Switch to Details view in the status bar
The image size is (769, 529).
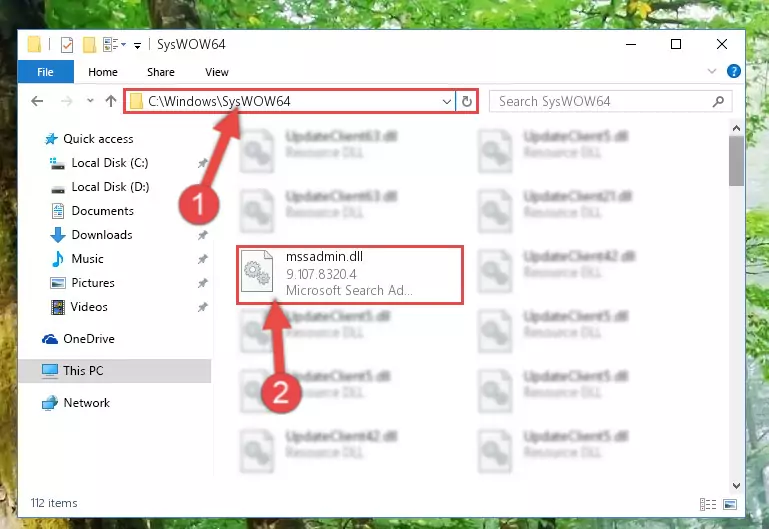point(708,504)
